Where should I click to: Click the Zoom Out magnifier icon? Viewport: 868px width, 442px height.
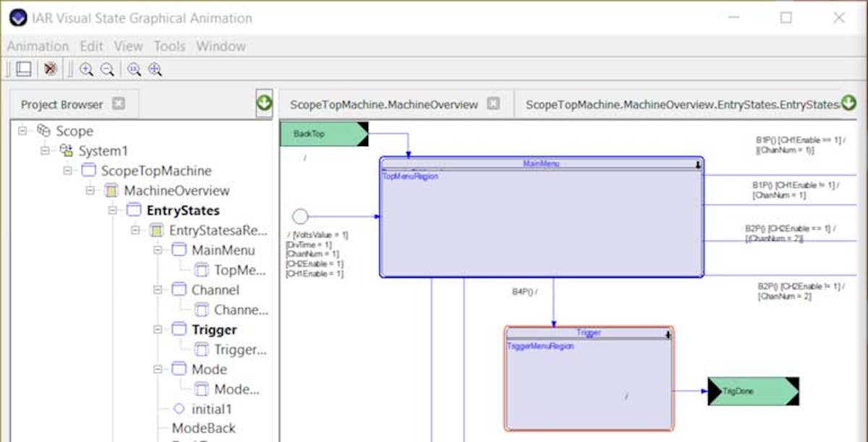pyautogui.click(x=107, y=69)
